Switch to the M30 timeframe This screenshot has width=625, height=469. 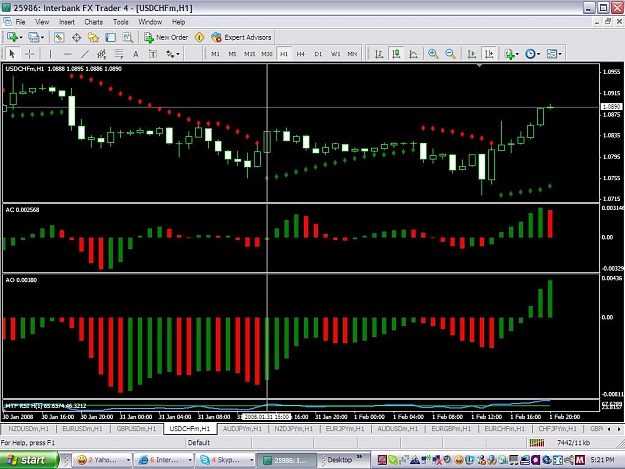[x=267, y=54]
